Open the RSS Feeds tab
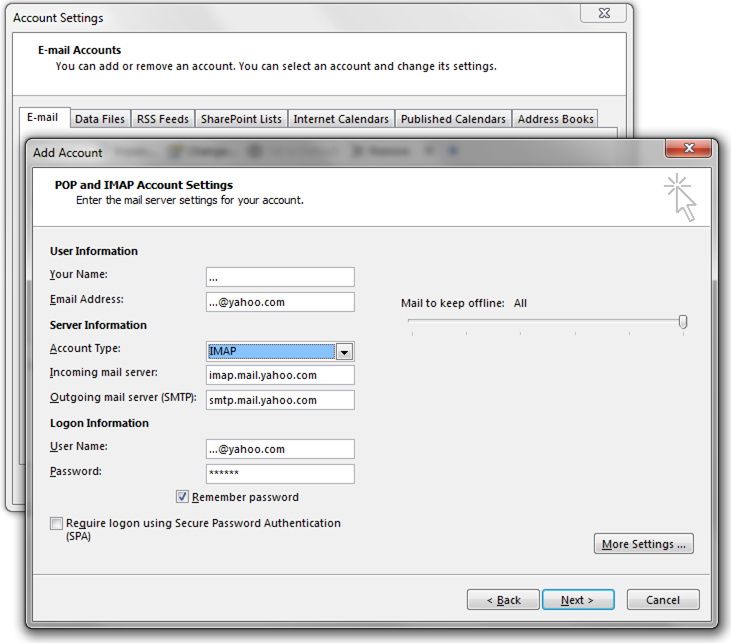Image resolution: width=731 pixels, height=643 pixels. click(163, 119)
